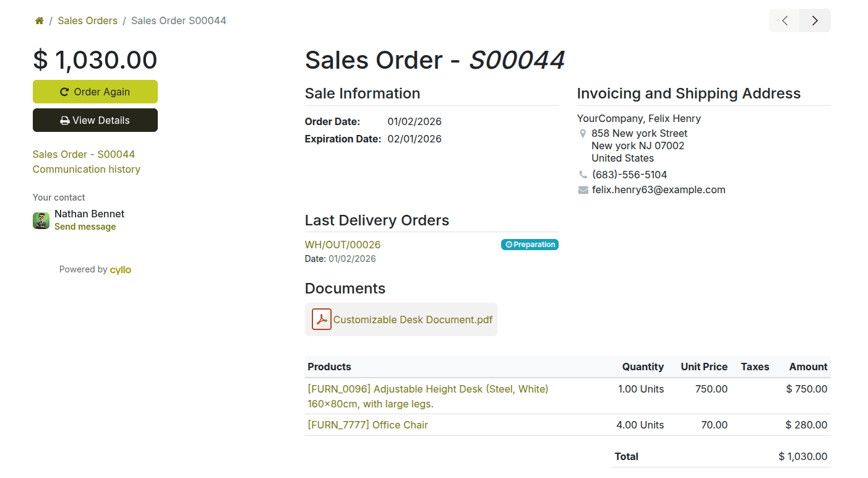868x478 pixels.
Task: Click the home icon in breadcrumb
Action: (39, 21)
